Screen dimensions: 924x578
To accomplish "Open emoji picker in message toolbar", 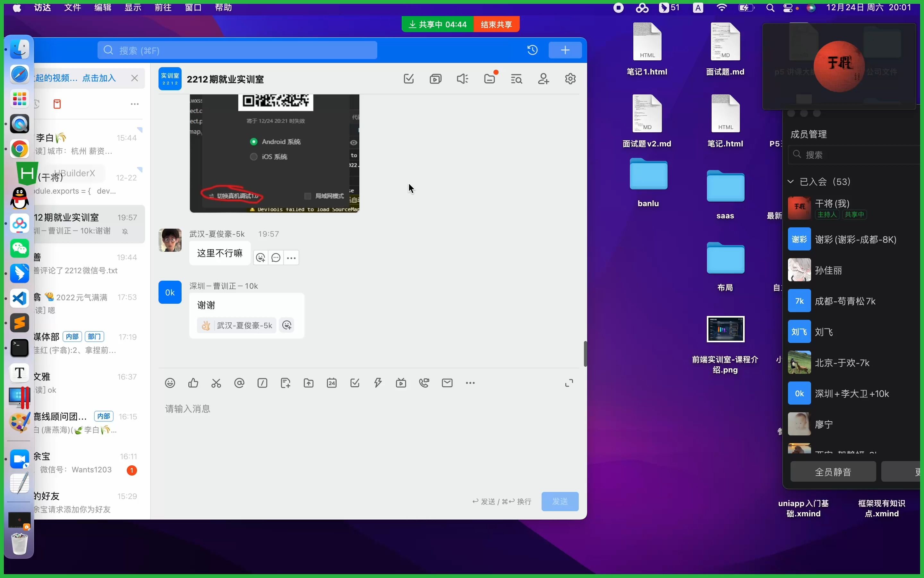I will [170, 383].
